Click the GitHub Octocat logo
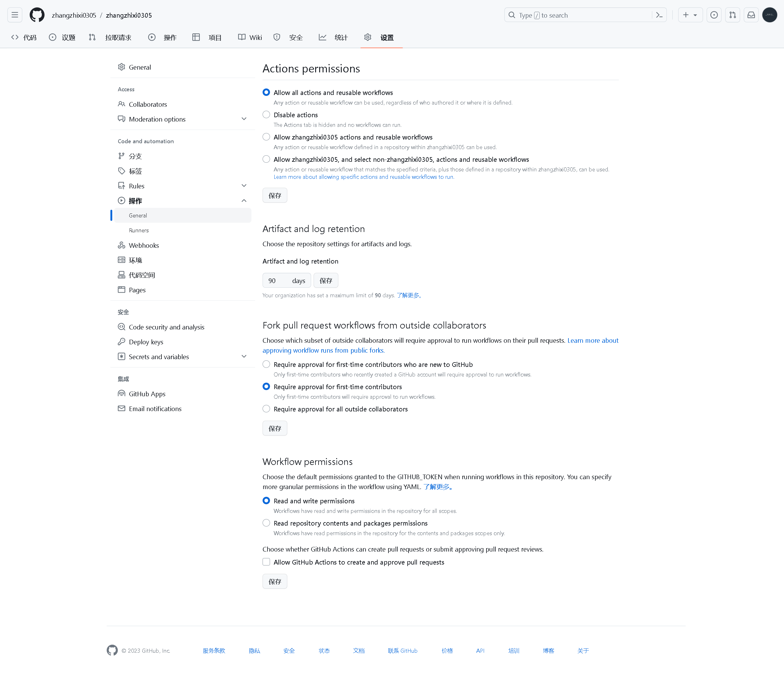The image size is (784, 679). [x=37, y=15]
